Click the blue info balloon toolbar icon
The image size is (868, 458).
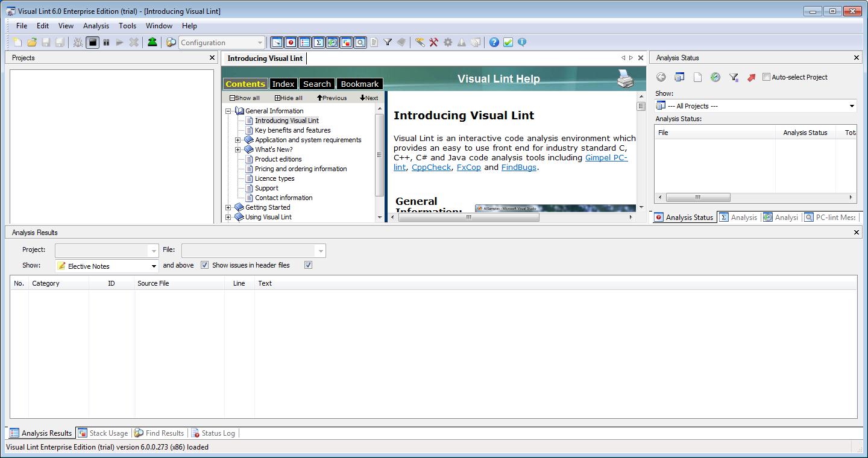[521, 42]
